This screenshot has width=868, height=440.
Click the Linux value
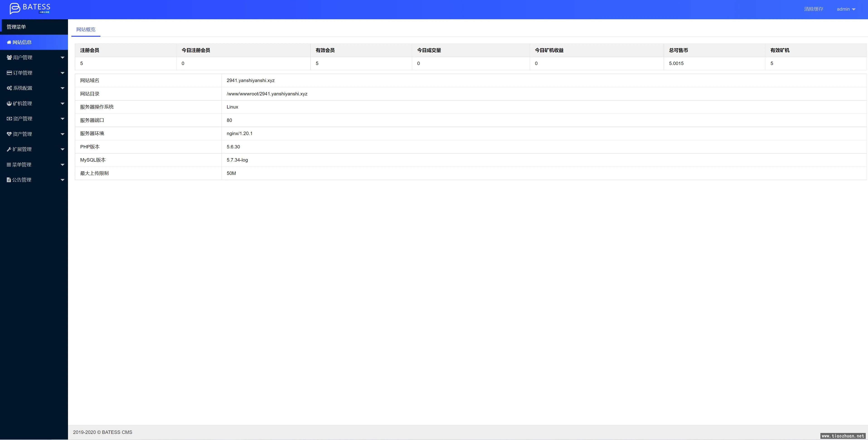[x=233, y=107]
